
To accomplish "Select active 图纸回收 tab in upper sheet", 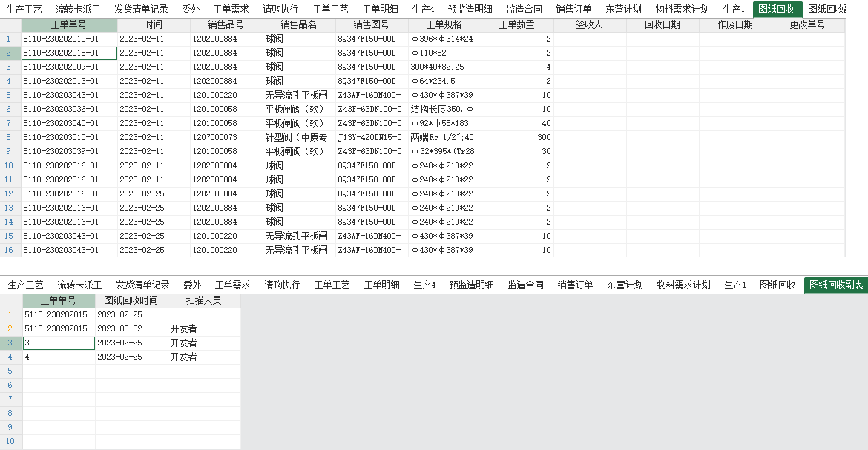I will 777,9.
